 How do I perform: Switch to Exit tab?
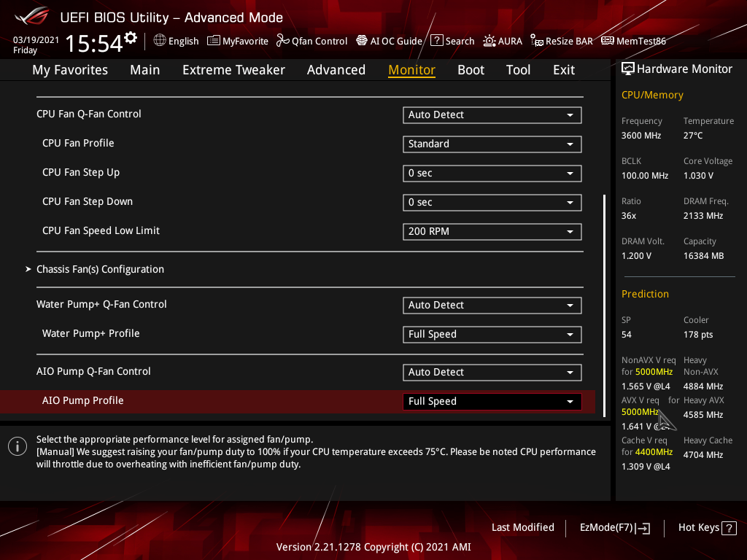click(x=564, y=70)
